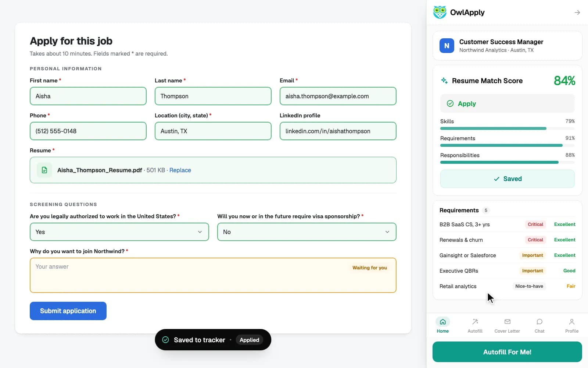Click the Replace resume link
The width and height of the screenshot is (588, 368).
click(180, 170)
